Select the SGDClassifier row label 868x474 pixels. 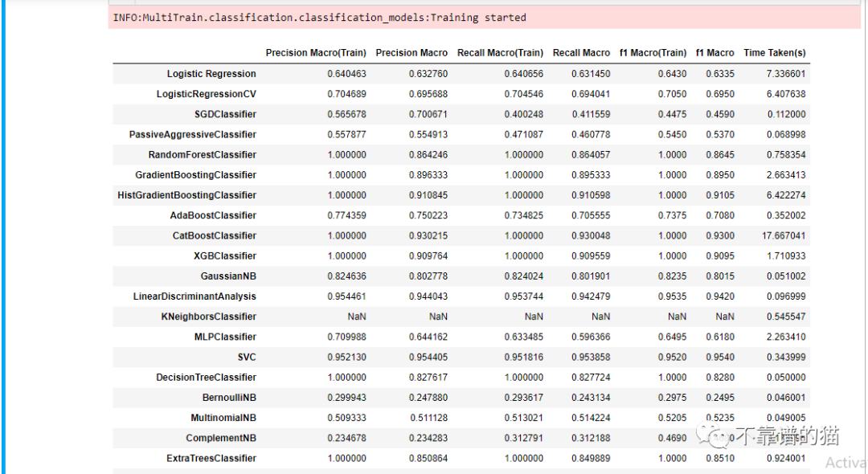tap(225, 115)
